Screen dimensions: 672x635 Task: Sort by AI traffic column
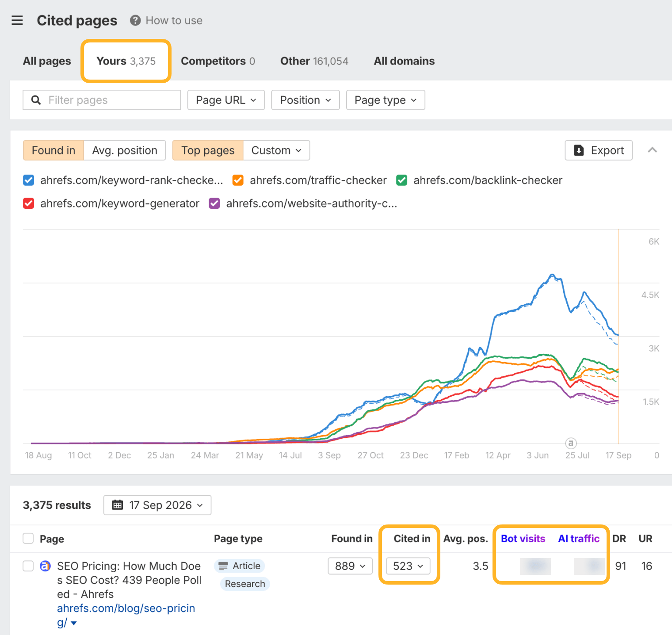coord(579,538)
